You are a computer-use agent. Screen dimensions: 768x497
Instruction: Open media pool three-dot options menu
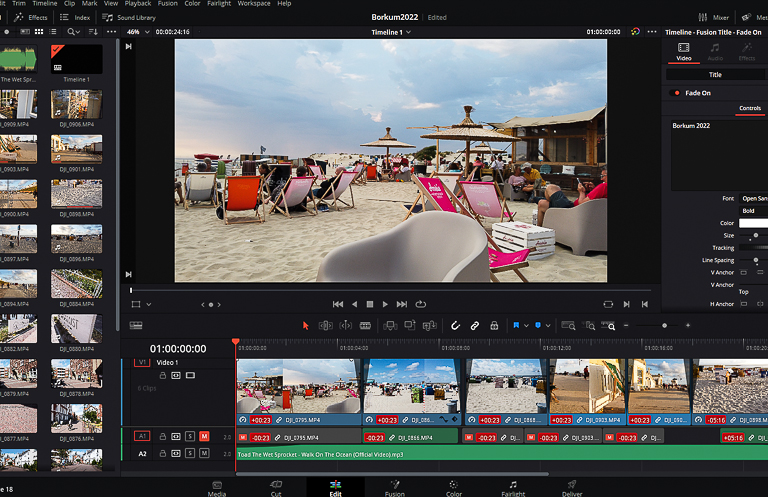[112, 32]
